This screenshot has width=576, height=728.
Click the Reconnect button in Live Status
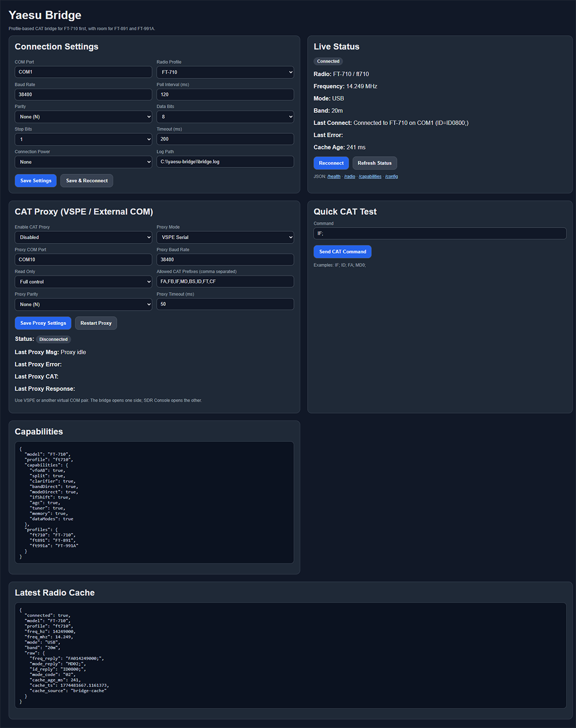point(331,163)
